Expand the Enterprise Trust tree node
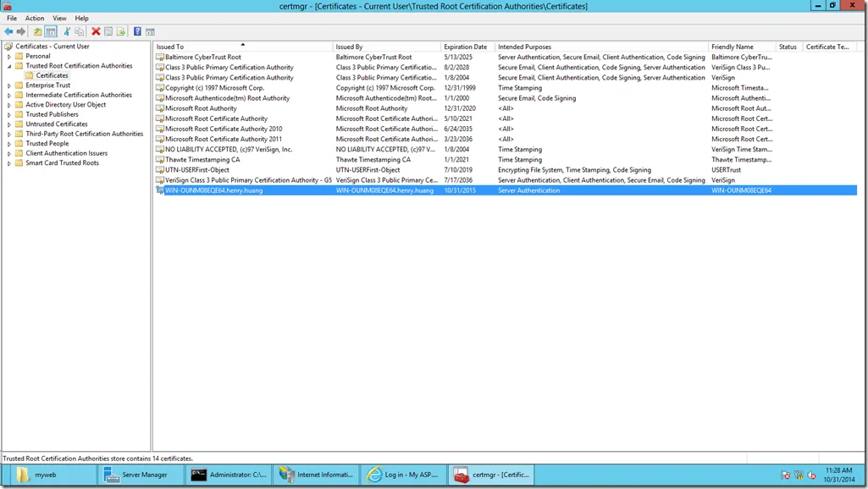The image size is (868, 489). click(8, 85)
